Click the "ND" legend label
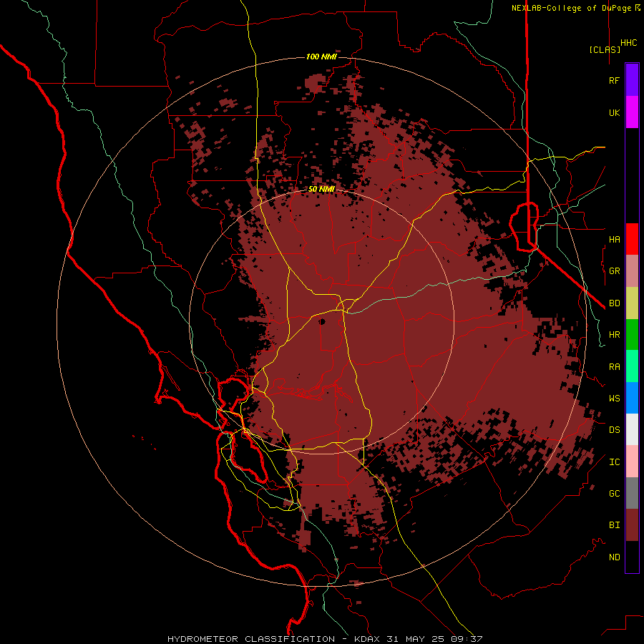Screen dimensions: 644x644 coord(614,557)
